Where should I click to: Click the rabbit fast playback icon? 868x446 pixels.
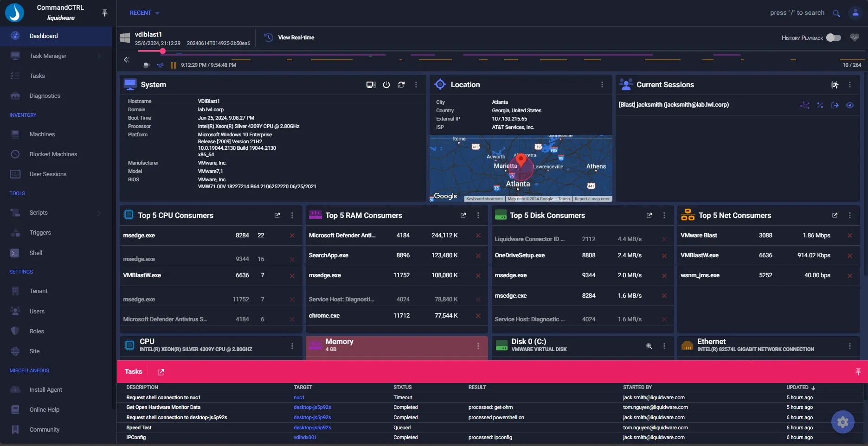tap(160, 65)
